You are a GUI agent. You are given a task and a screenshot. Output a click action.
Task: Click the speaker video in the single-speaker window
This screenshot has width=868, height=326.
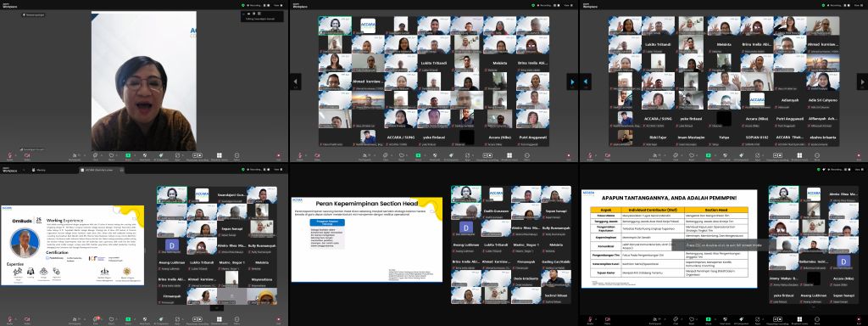coord(144,81)
